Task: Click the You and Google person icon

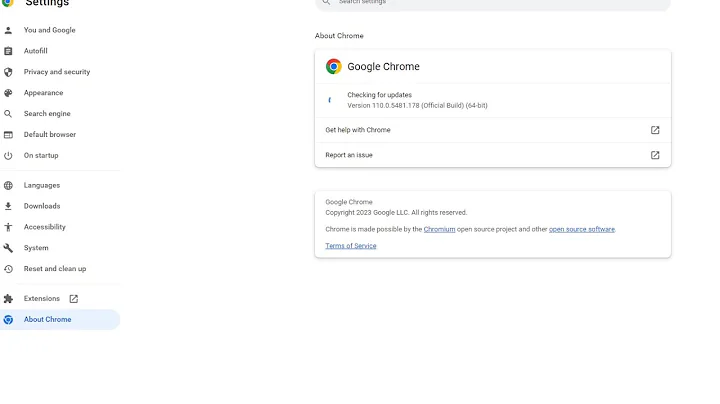Action: click(x=8, y=30)
